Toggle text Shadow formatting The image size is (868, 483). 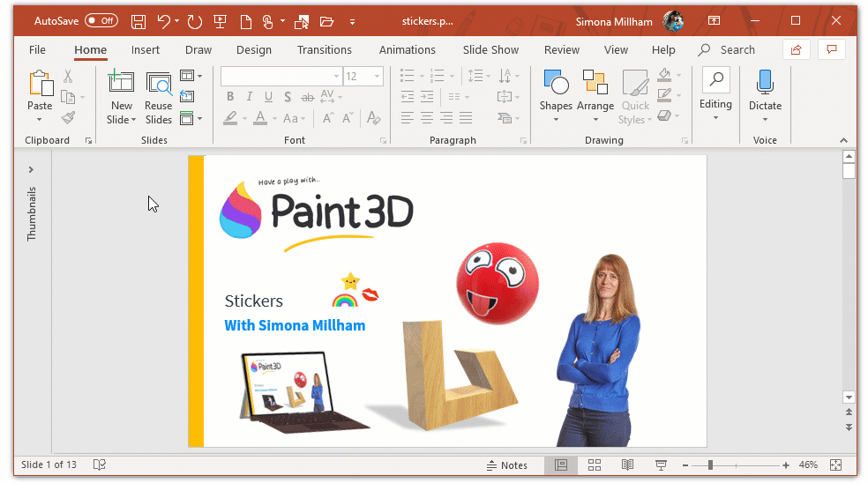tap(288, 97)
